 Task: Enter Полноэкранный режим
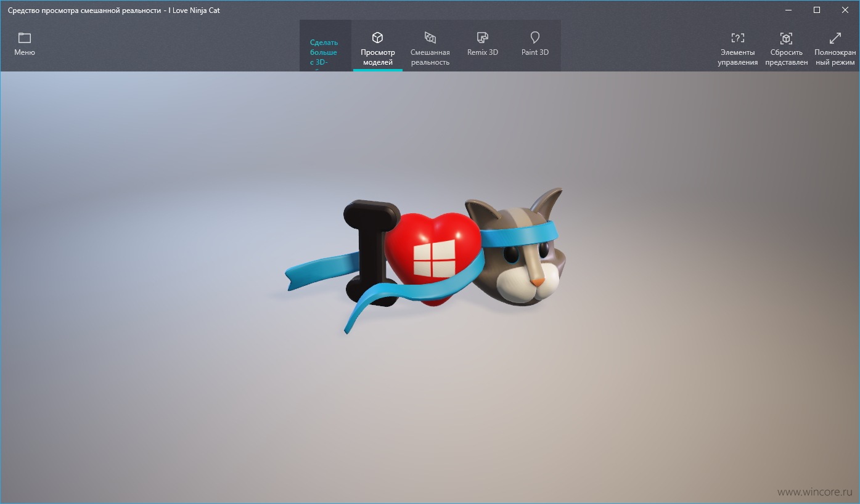coord(835,48)
